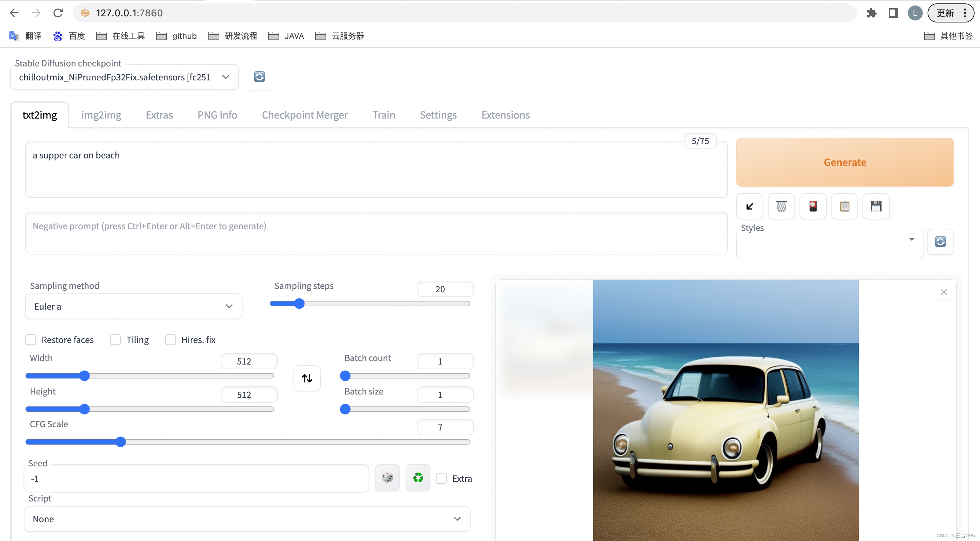
Task: Click the read generation parameters arrow icon
Action: coord(749,206)
